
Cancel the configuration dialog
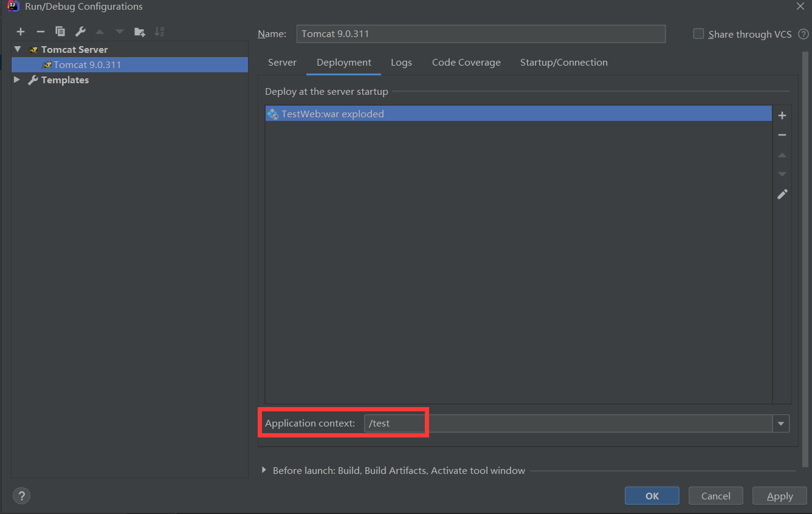[716, 496]
